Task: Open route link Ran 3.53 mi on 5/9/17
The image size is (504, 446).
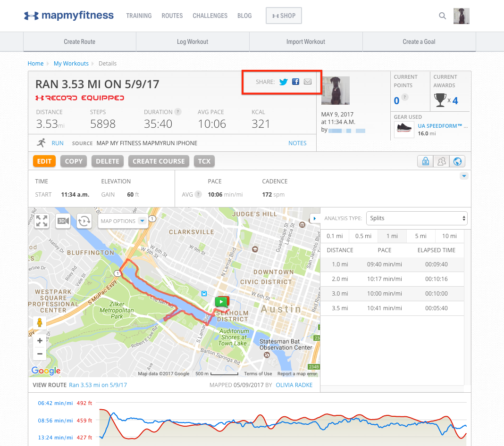Action: pyautogui.click(x=98, y=385)
